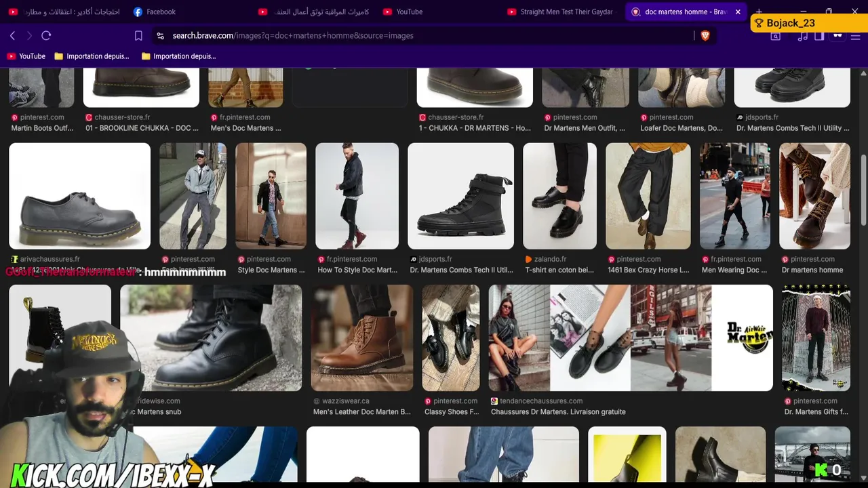The image size is (868, 488).
Task: Open the Classy Shoes loafers image
Action: point(450,338)
